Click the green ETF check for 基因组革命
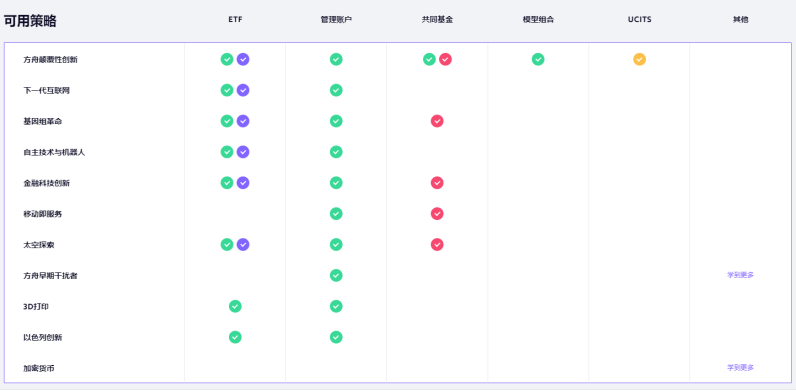 [227, 121]
